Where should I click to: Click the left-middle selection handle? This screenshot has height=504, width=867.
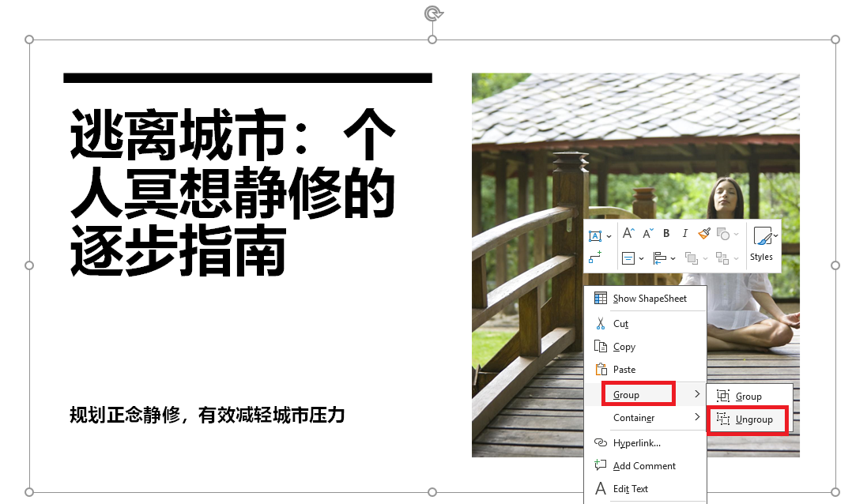(x=29, y=265)
